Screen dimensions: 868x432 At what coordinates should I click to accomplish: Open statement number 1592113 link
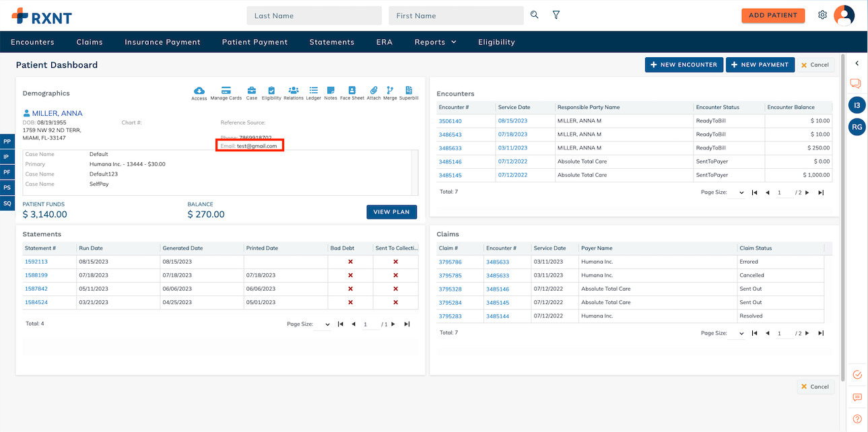[36, 262]
